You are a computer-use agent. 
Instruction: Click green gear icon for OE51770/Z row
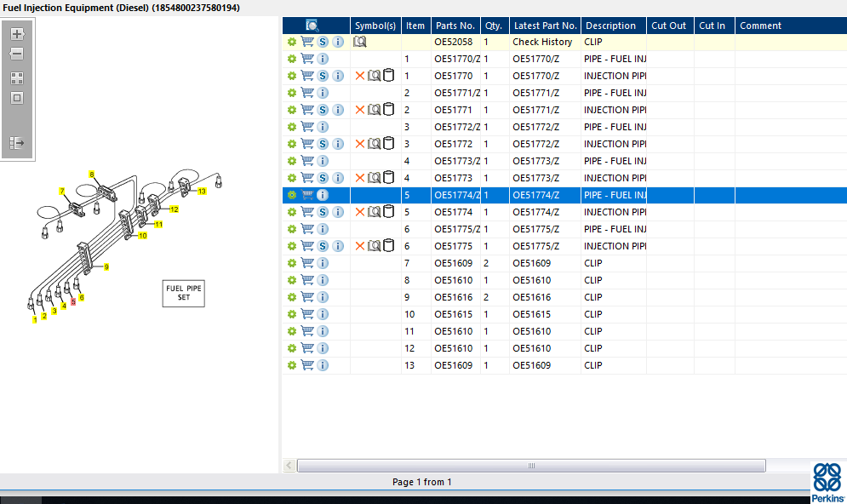click(x=292, y=59)
